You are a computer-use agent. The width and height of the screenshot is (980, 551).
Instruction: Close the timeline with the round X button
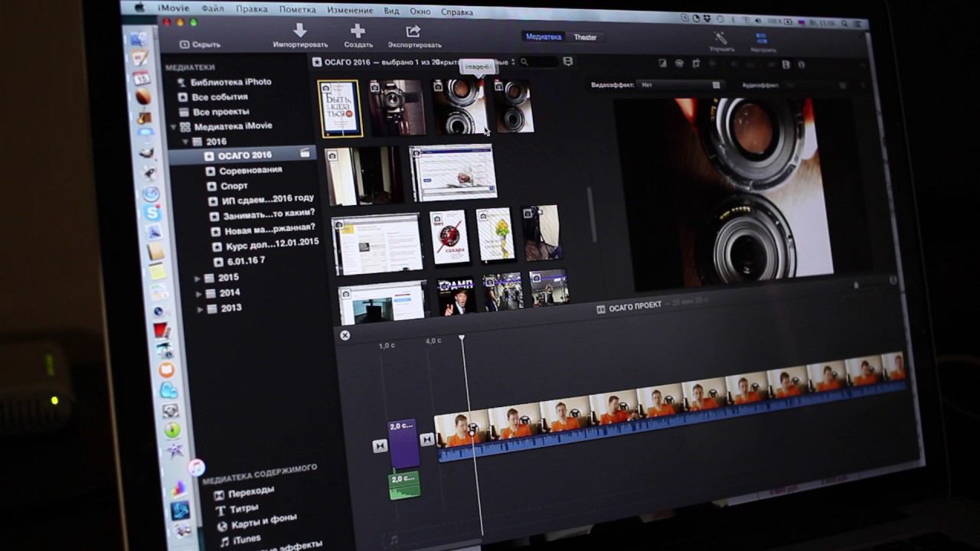[345, 335]
